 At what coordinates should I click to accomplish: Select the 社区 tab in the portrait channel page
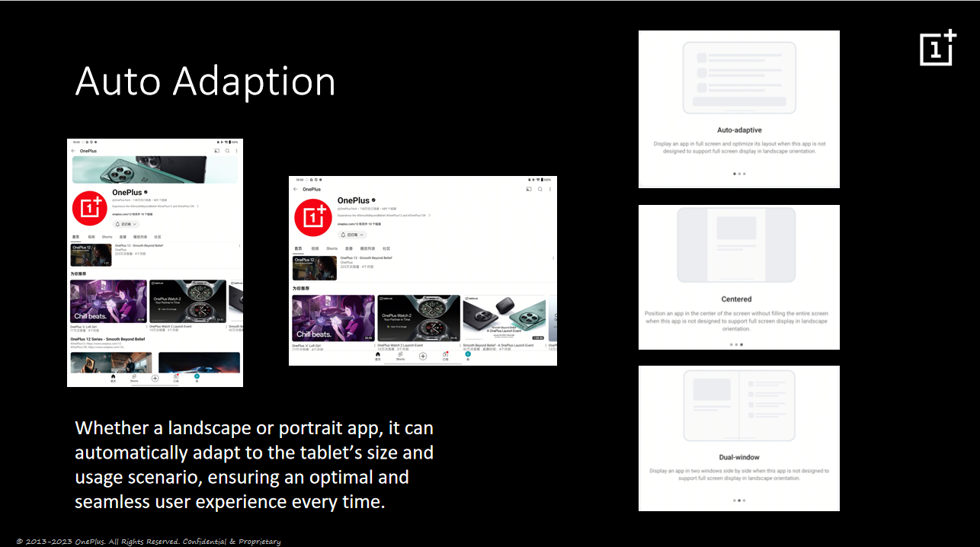(x=158, y=237)
